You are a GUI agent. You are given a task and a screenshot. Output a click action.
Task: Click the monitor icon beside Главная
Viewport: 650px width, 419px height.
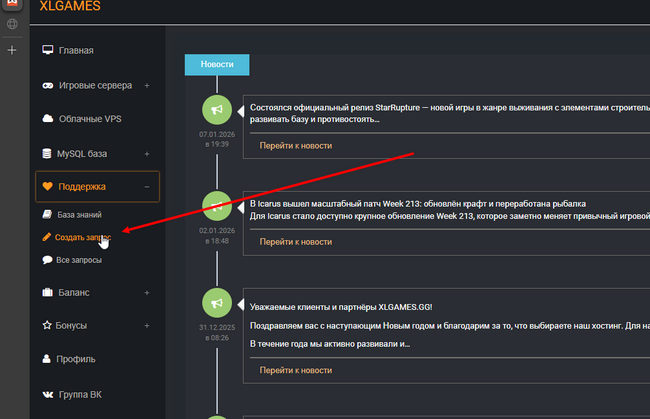click(x=47, y=50)
